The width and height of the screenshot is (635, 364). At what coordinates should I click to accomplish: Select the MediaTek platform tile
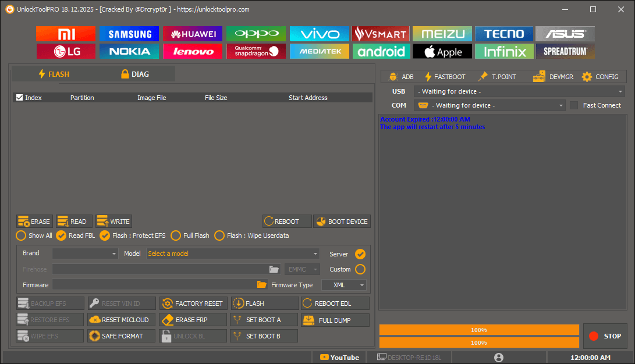(x=320, y=51)
